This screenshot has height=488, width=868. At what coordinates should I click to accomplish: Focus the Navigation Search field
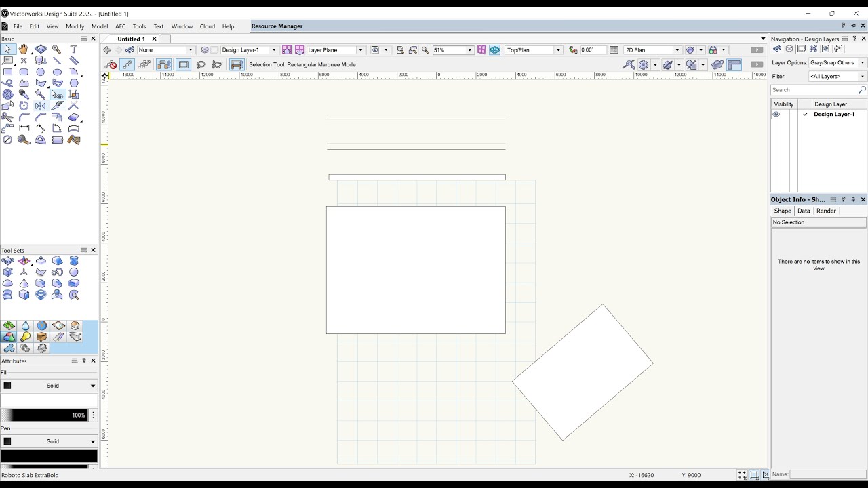click(x=819, y=90)
